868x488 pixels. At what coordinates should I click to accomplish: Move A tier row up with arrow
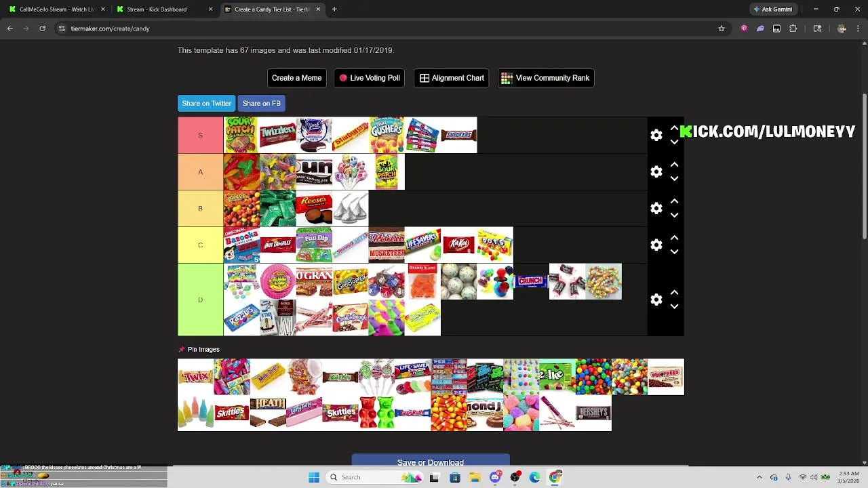click(674, 165)
